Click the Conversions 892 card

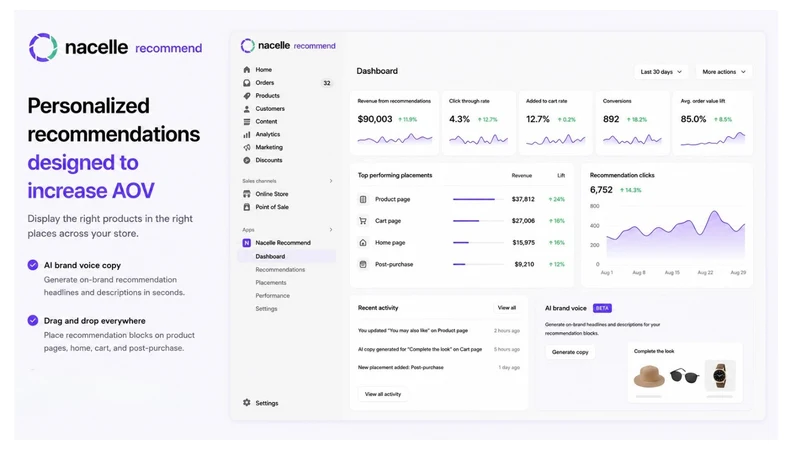pyautogui.click(x=633, y=123)
